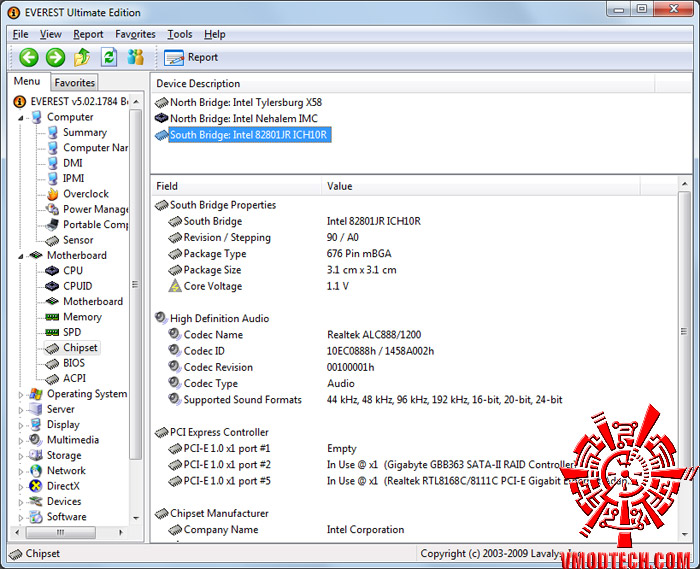Open the Overclock flame icon item
This screenshot has width=700, height=569.
pos(53,194)
